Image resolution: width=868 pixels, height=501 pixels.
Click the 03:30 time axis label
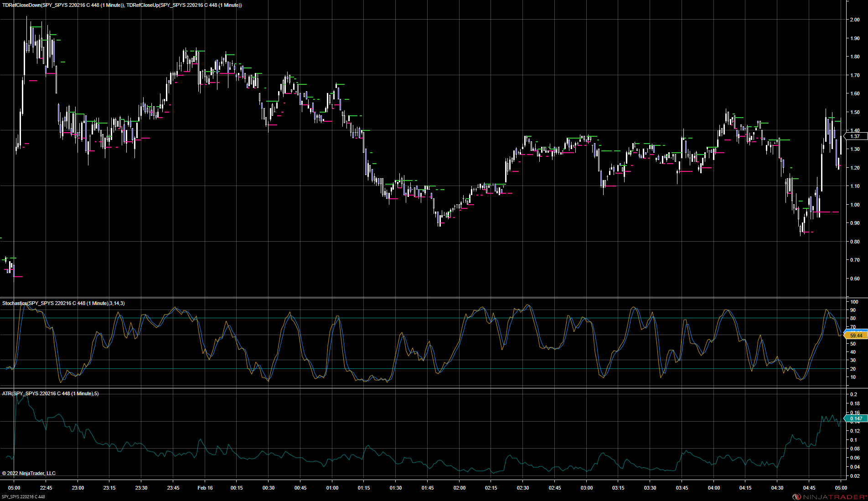point(650,488)
